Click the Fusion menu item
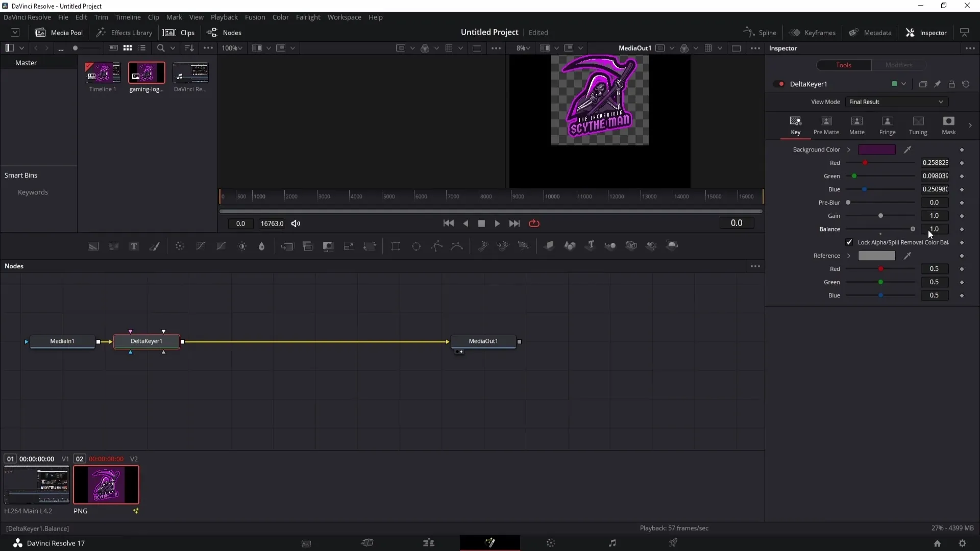The height and width of the screenshot is (551, 980). [x=254, y=17]
